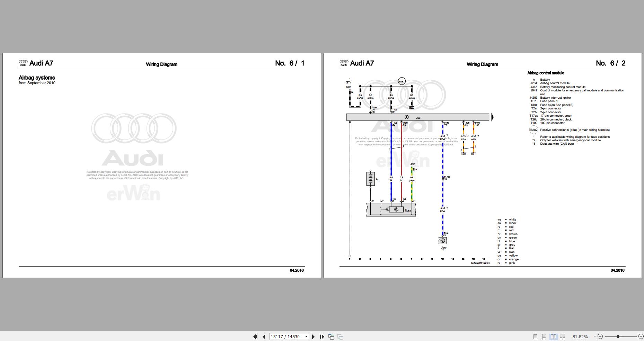Click the 04.2016 date on the right page

click(617, 270)
